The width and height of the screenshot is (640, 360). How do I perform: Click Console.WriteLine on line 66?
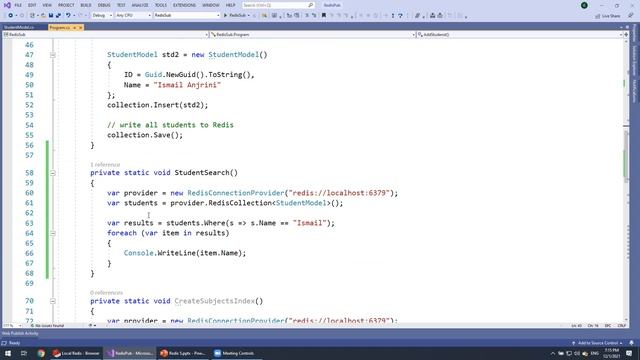click(x=160, y=253)
